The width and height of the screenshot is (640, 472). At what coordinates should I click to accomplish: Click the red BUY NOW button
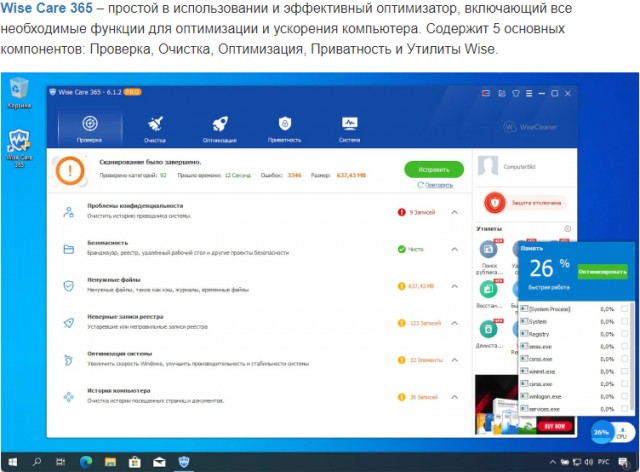click(x=555, y=426)
